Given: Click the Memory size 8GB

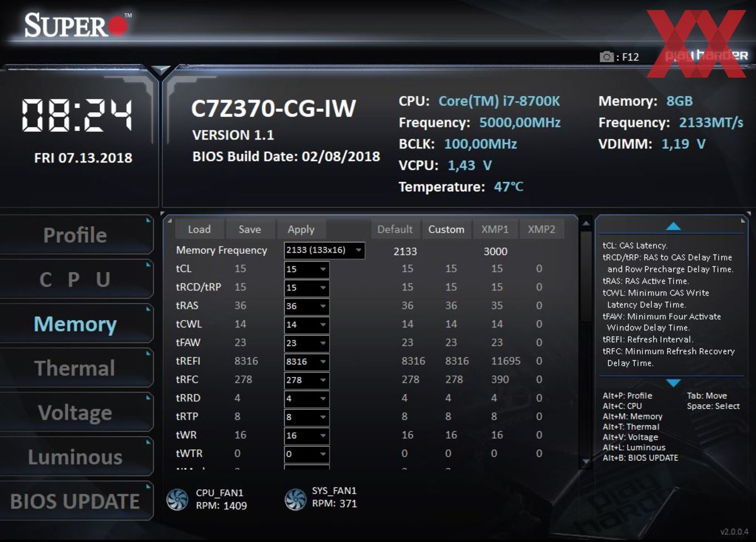Looking at the screenshot, I should tap(679, 101).
